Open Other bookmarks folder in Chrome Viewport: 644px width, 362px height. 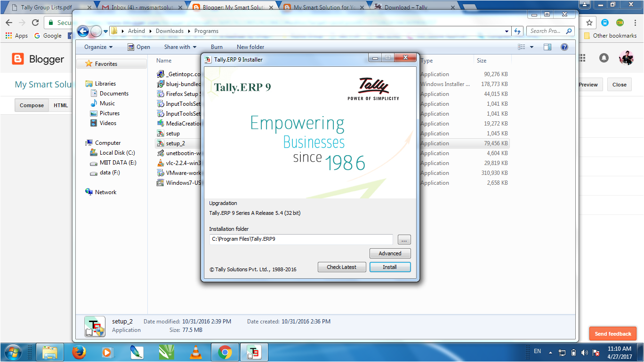pyautogui.click(x=610, y=36)
